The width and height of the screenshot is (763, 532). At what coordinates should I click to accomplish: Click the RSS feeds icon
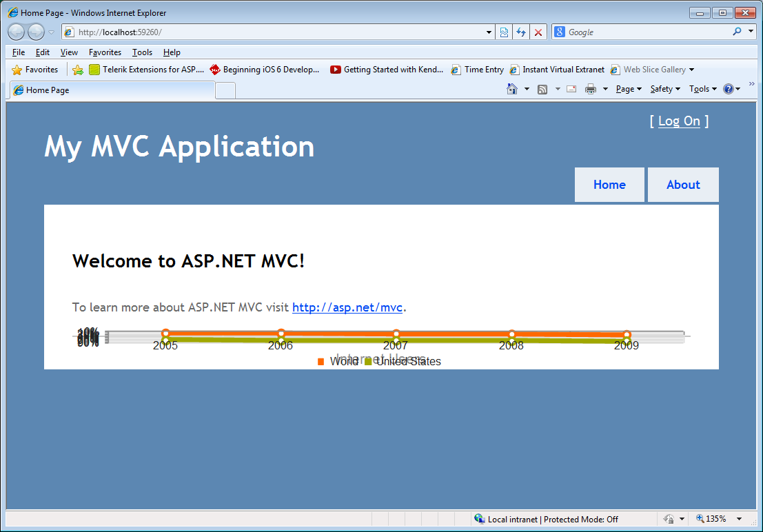[x=542, y=89]
